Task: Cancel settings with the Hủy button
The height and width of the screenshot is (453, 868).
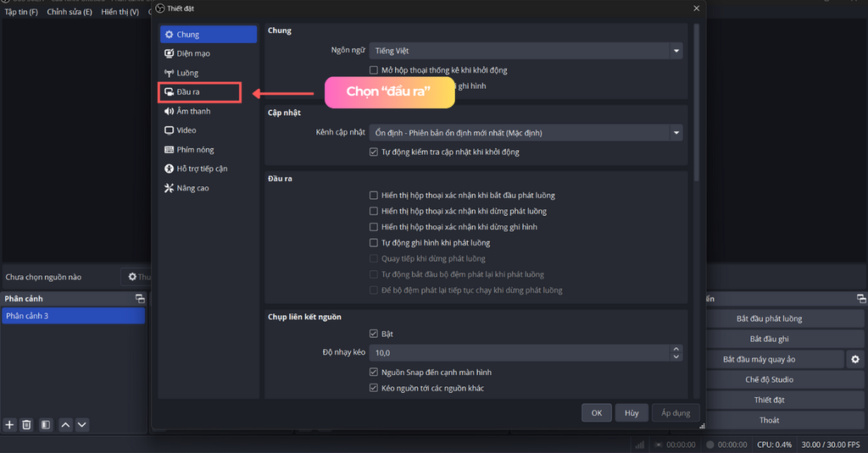Action: pyautogui.click(x=632, y=412)
